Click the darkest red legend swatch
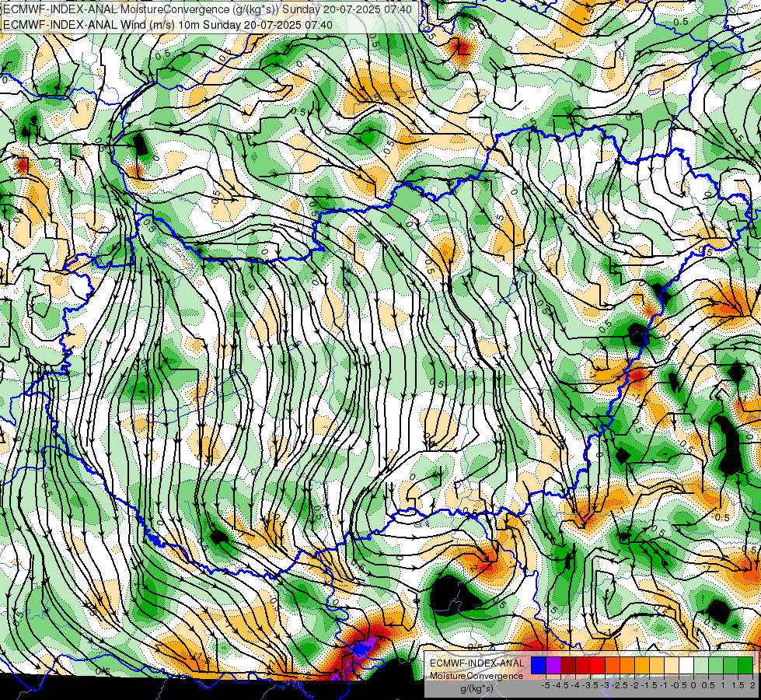This screenshot has height=700, width=761. pyautogui.click(x=568, y=666)
